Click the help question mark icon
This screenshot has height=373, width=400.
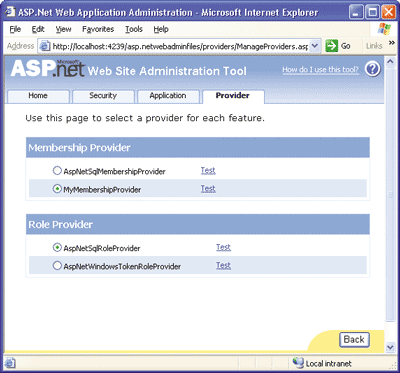(373, 69)
